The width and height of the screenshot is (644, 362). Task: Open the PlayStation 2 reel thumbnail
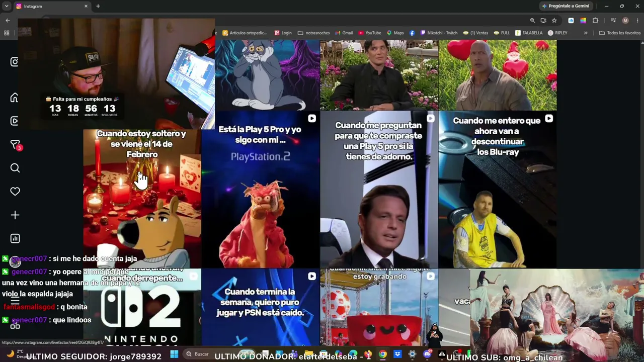click(260, 190)
